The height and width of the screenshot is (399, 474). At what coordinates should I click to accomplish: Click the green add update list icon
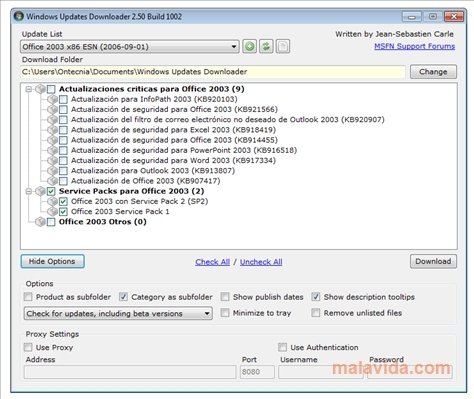249,46
